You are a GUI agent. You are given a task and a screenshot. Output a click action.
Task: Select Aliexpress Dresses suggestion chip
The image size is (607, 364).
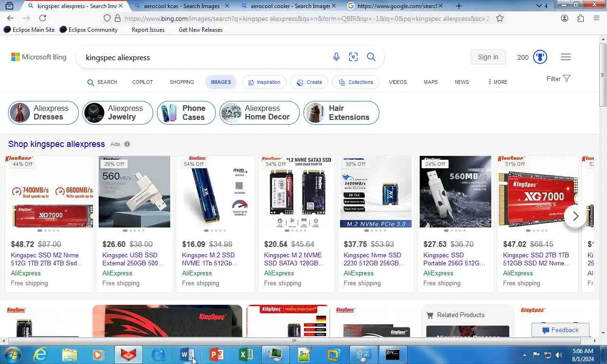point(43,113)
